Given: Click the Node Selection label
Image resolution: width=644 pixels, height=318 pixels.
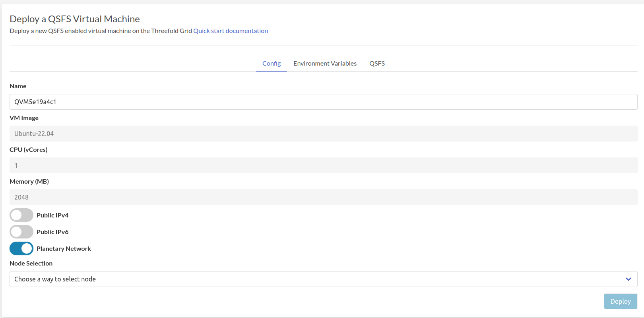Looking at the screenshot, I should click(31, 263).
